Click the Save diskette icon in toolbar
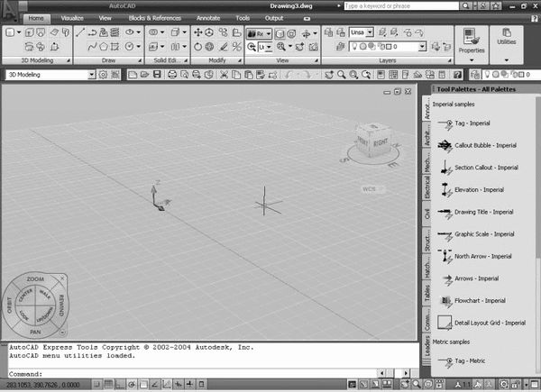This screenshot has height=392, width=541. pyautogui.click(x=157, y=75)
